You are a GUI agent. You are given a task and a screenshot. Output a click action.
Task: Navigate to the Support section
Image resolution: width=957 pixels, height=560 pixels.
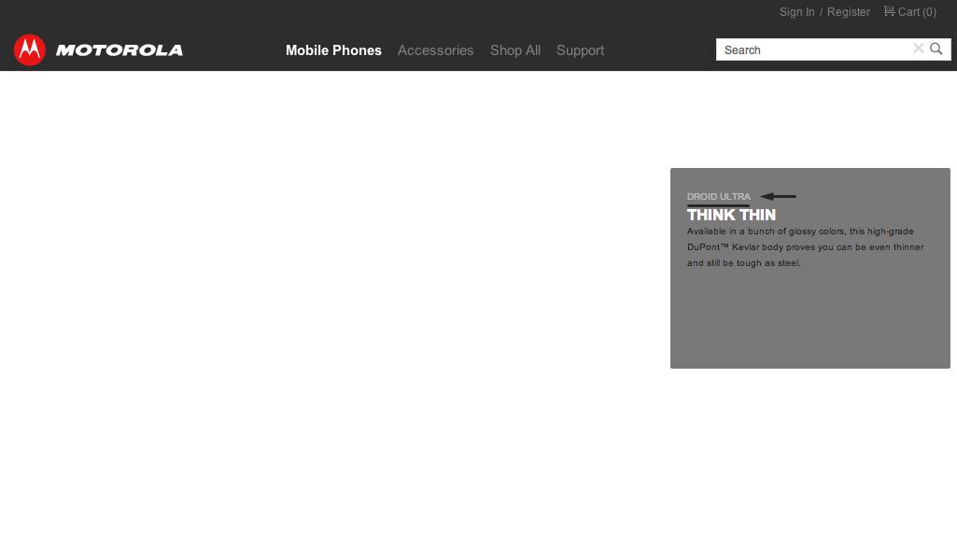coord(580,50)
